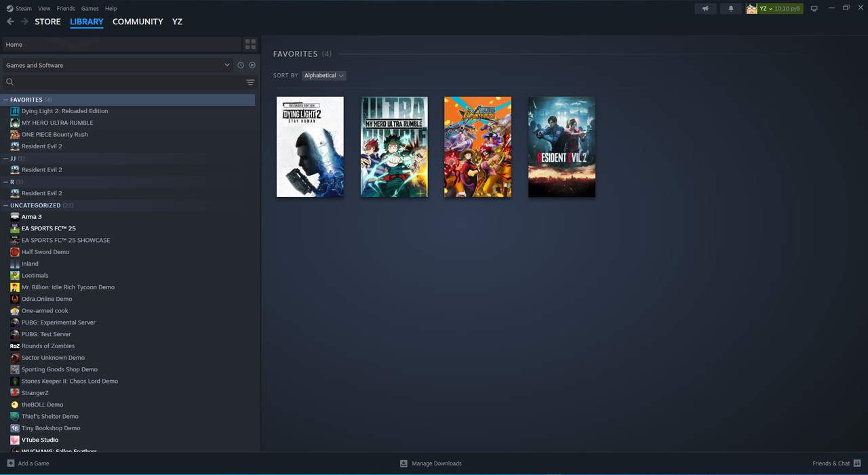
Task: Click the Home button
Action: [121, 45]
